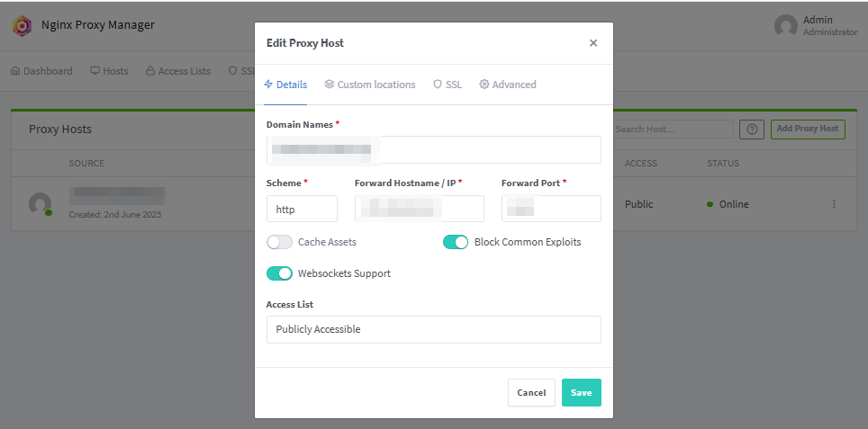The height and width of the screenshot is (429, 868).
Task: Close the Edit Proxy Host dialog
Action: click(593, 43)
